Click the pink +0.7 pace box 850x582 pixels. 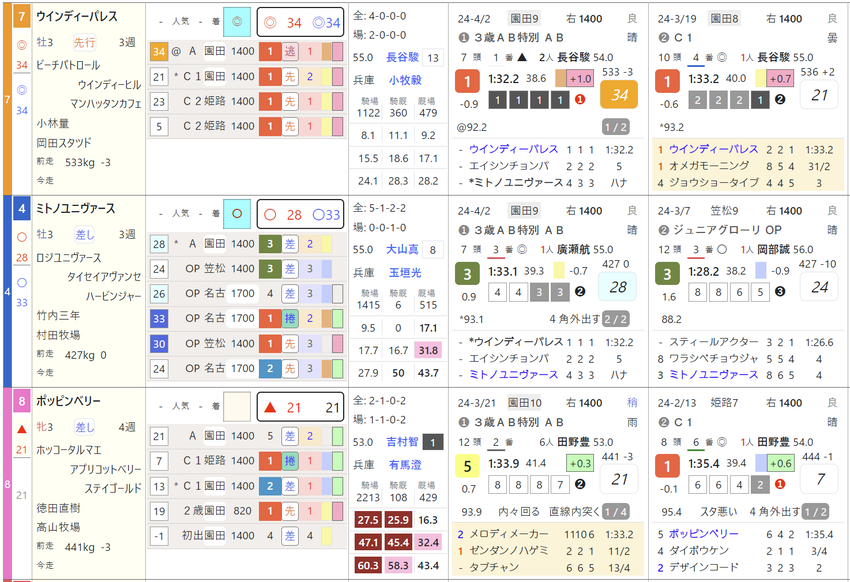780,79
